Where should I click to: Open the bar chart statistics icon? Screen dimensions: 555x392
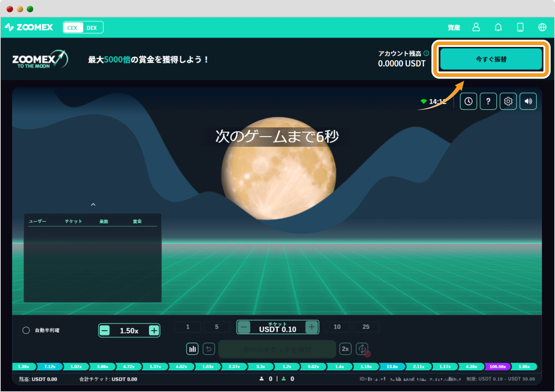click(192, 349)
